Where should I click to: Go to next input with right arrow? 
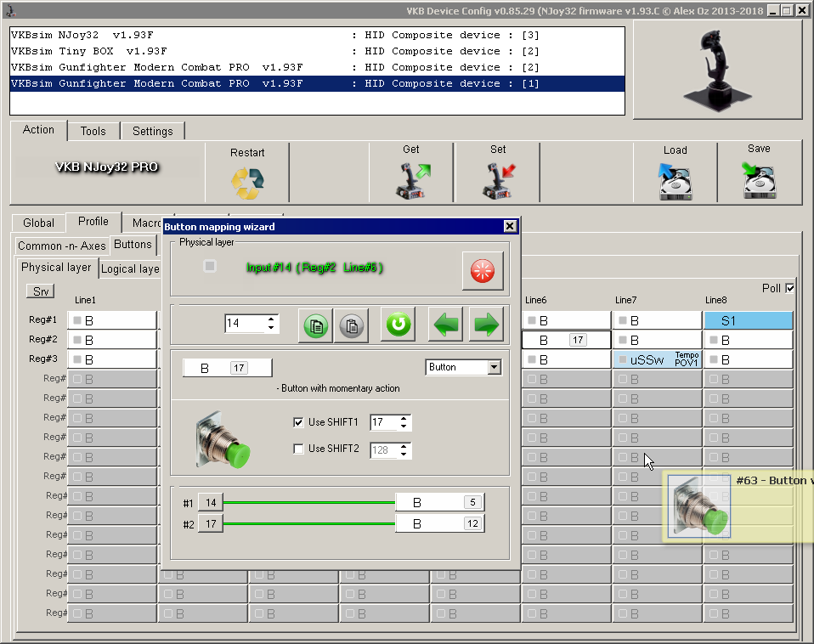point(486,325)
